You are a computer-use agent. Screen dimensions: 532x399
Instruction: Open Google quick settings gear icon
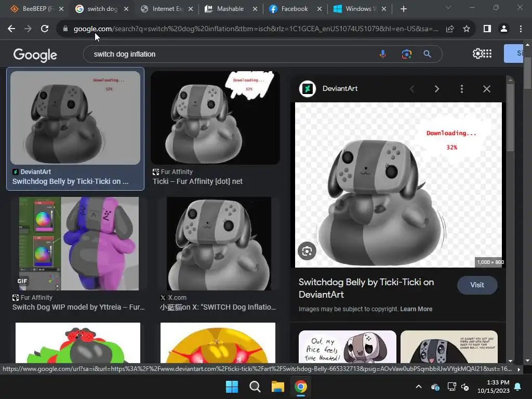477,54
